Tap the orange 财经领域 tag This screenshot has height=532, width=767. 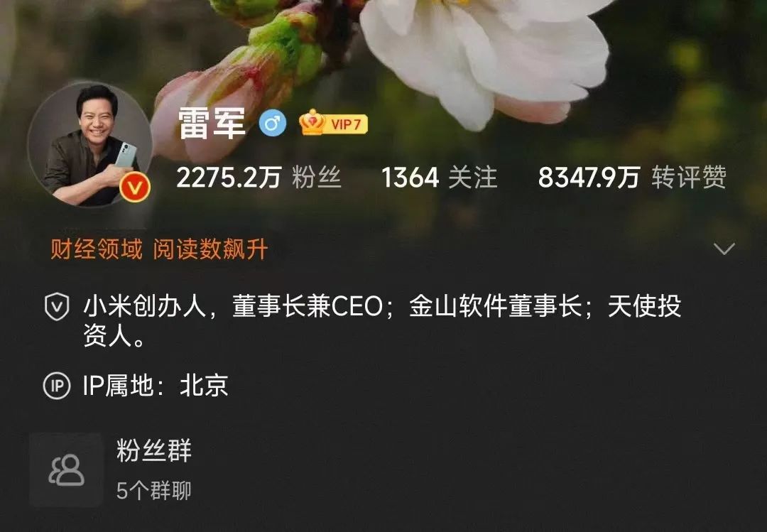[x=97, y=249]
